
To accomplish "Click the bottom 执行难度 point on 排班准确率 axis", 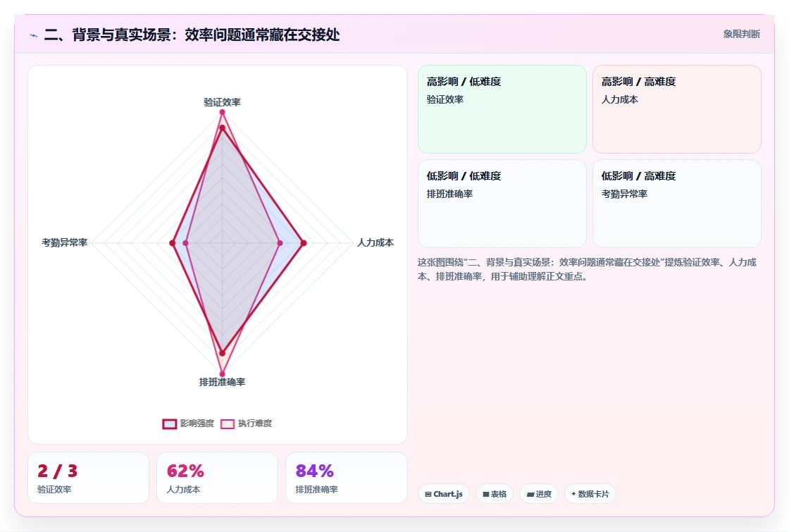I will pos(222,374).
